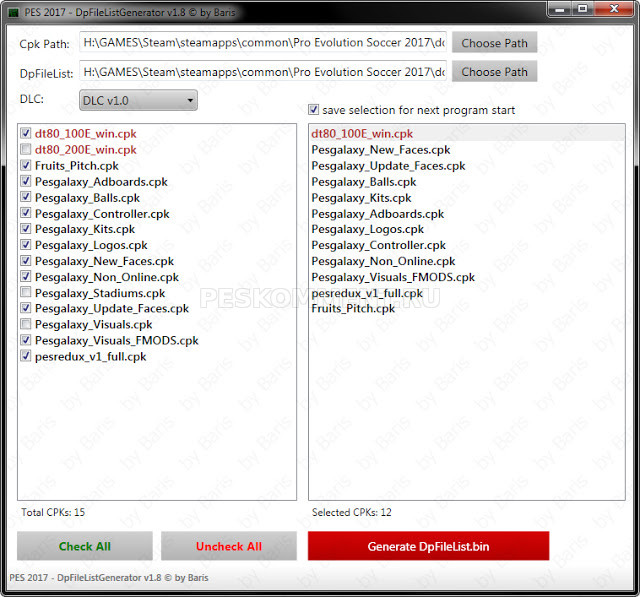Toggle Pesgalaxy_Kits.cpk checkbox

tap(26, 229)
